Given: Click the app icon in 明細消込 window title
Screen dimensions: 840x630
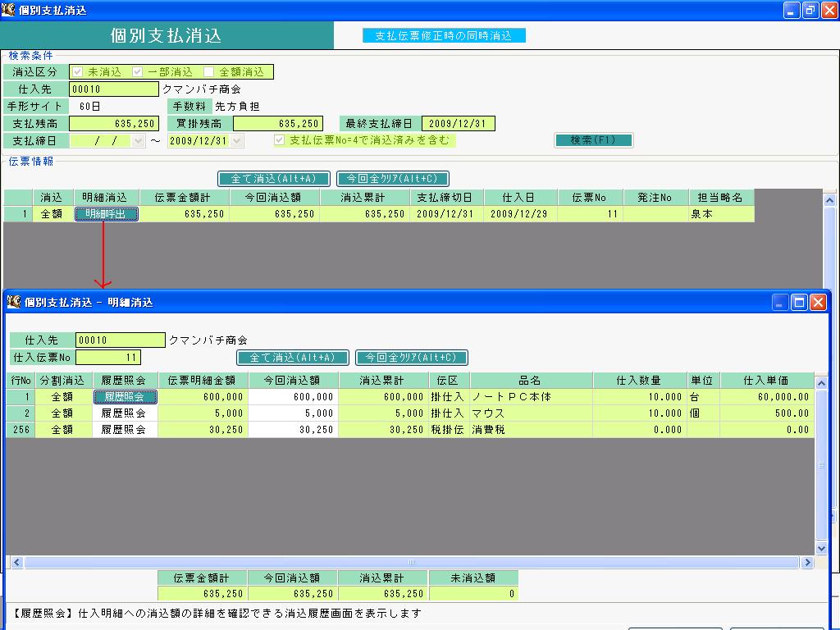Looking at the screenshot, I should [x=14, y=302].
